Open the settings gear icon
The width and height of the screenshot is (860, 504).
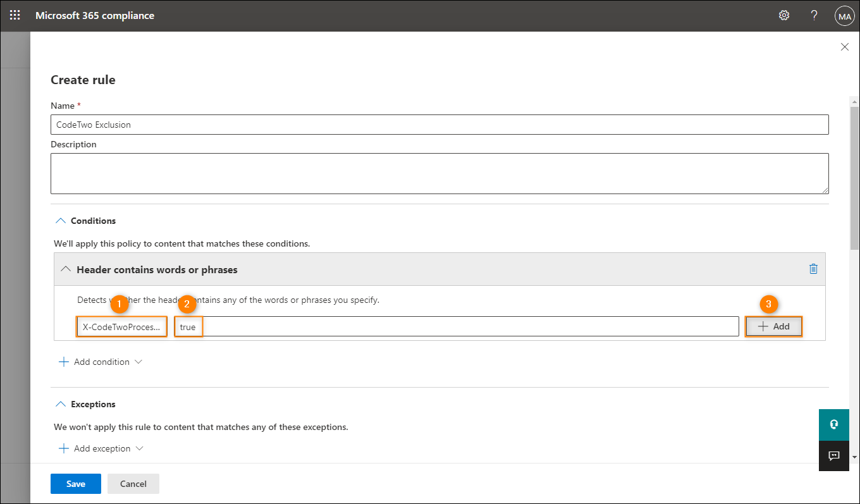click(784, 15)
